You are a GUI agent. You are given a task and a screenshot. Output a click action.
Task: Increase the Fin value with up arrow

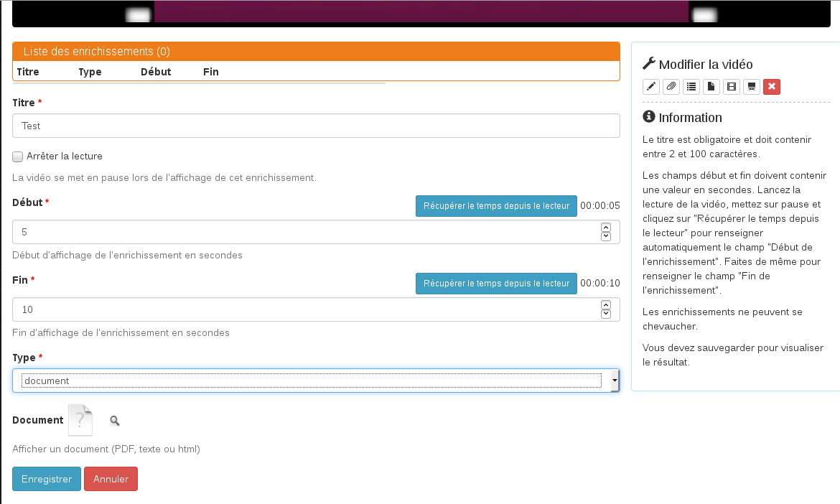click(x=605, y=305)
